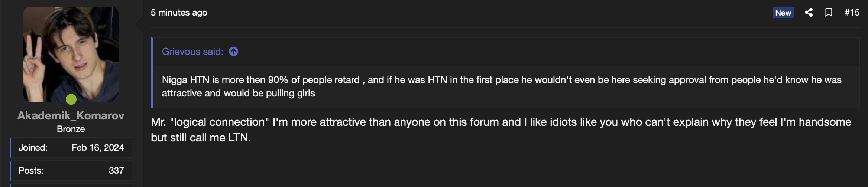Image resolution: width=868 pixels, height=187 pixels.
Task: Click the New post badge
Action: [783, 13]
